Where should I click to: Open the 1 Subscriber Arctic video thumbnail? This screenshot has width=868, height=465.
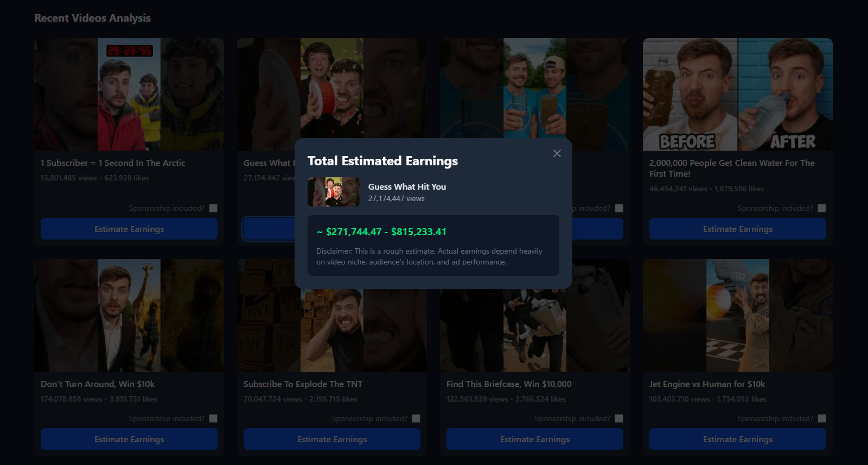(x=129, y=94)
